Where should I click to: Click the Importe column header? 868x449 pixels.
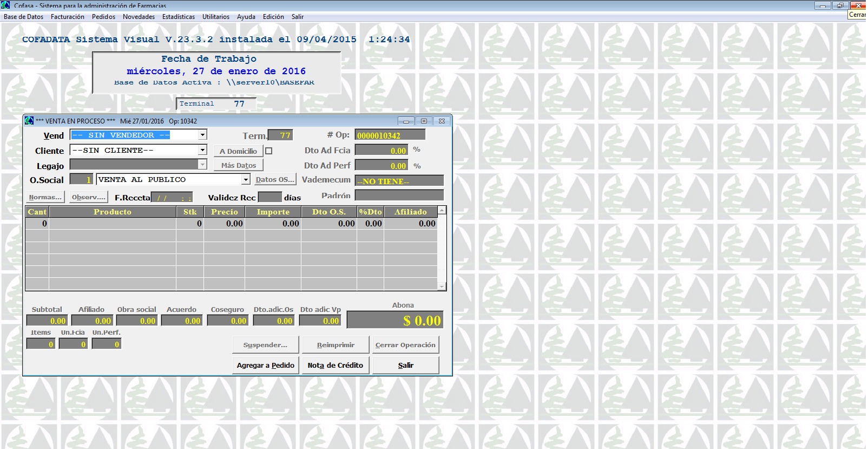coord(273,212)
